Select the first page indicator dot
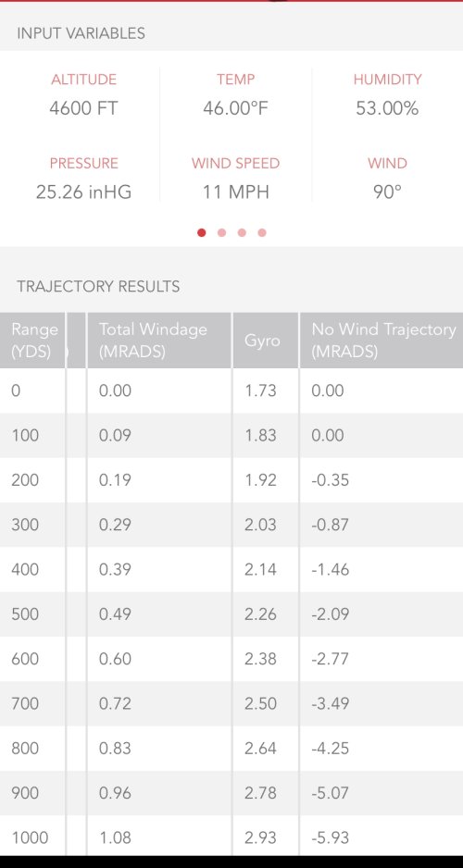The image size is (463, 868). click(x=202, y=232)
